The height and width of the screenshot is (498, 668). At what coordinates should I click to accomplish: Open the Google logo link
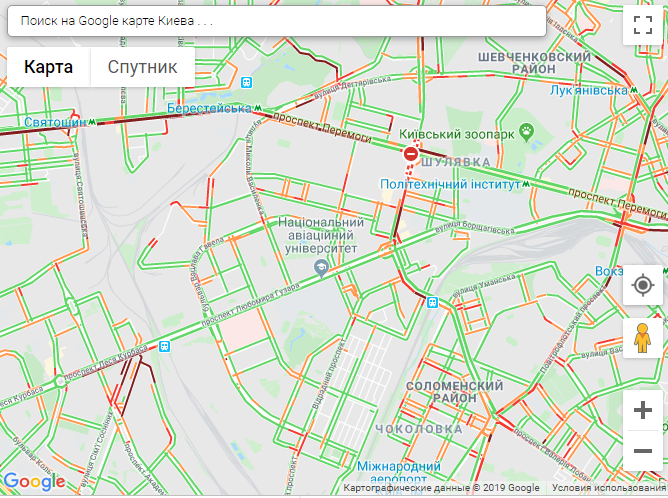pos(35,482)
